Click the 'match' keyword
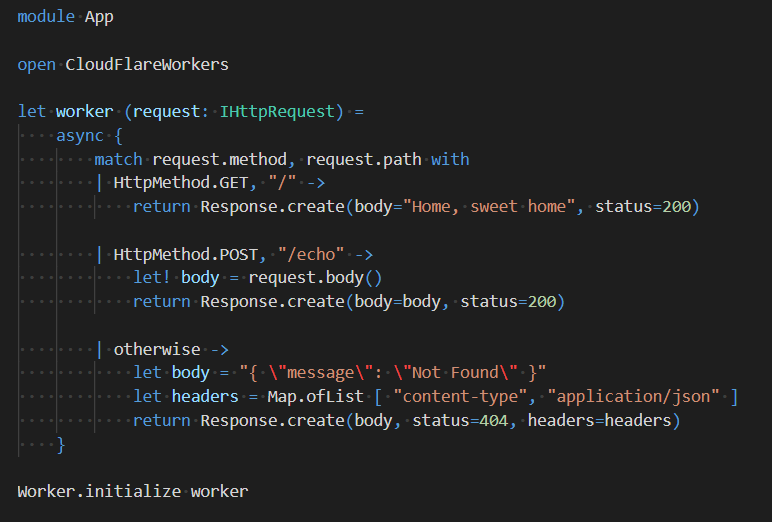 coord(118,159)
